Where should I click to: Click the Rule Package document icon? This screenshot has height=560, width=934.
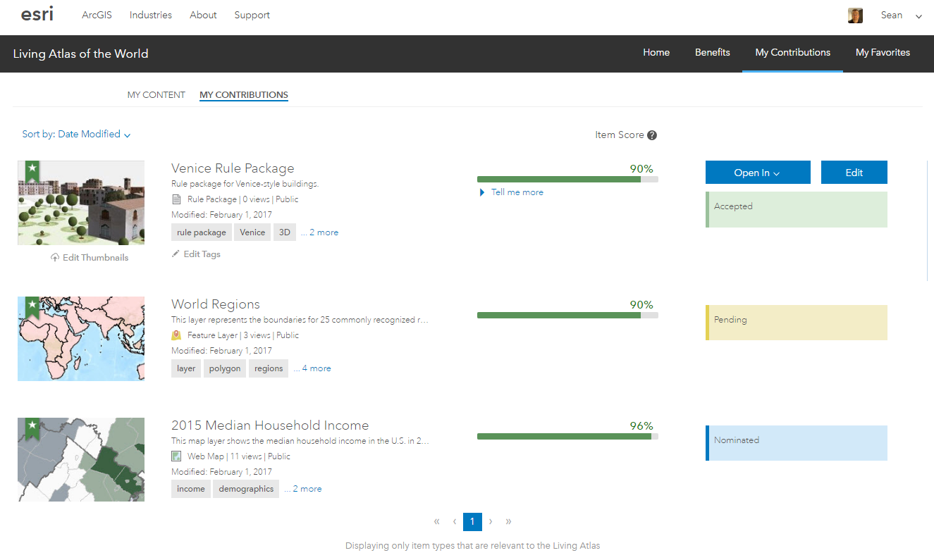click(x=176, y=199)
